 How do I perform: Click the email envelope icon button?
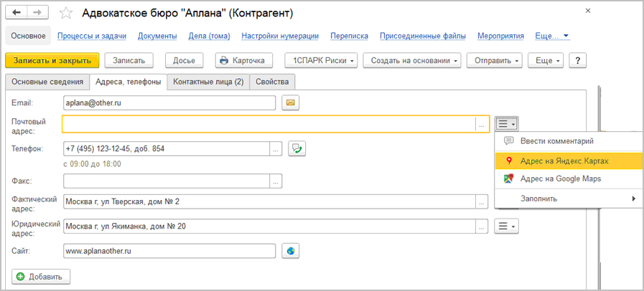(290, 102)
